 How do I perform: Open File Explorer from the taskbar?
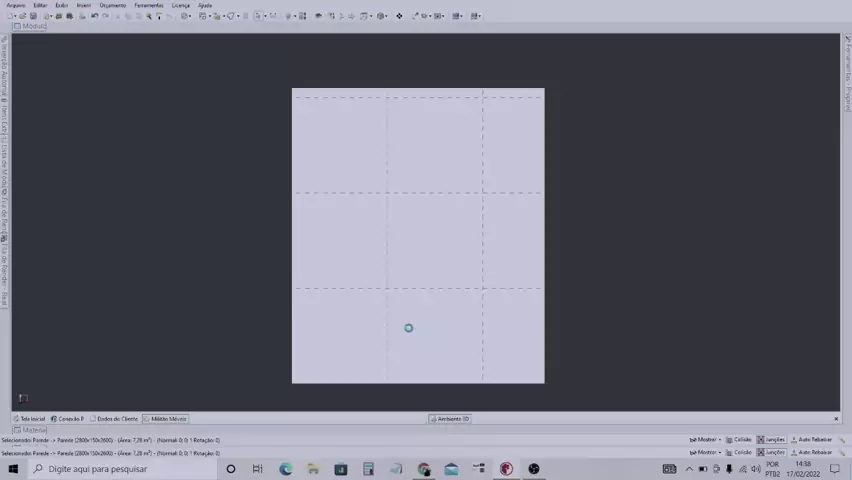tap(313, 469)
